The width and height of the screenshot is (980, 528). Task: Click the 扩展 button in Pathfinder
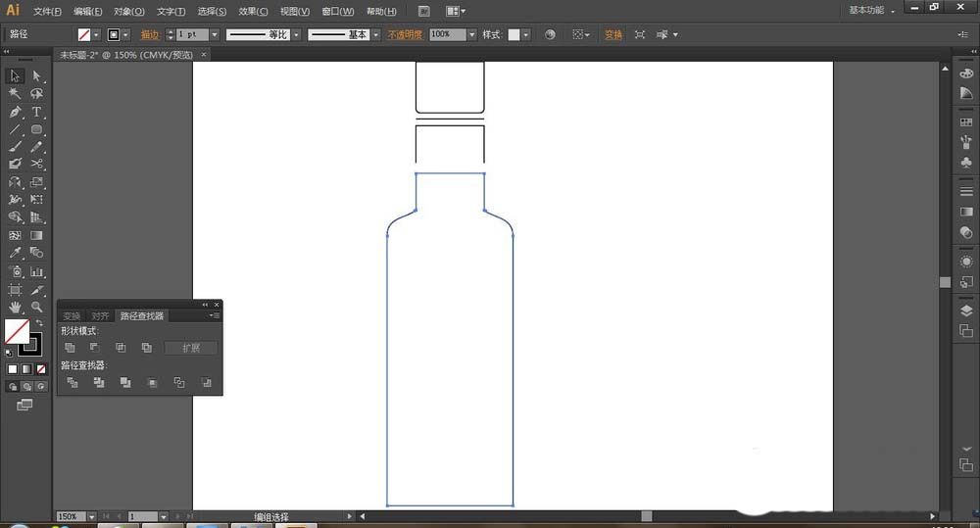click(190, 348)
